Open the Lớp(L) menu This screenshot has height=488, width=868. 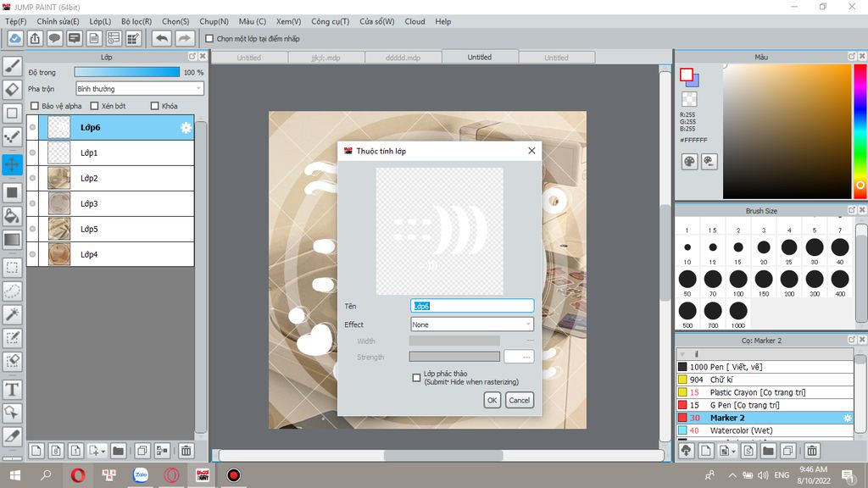click(x=100, y=21)
